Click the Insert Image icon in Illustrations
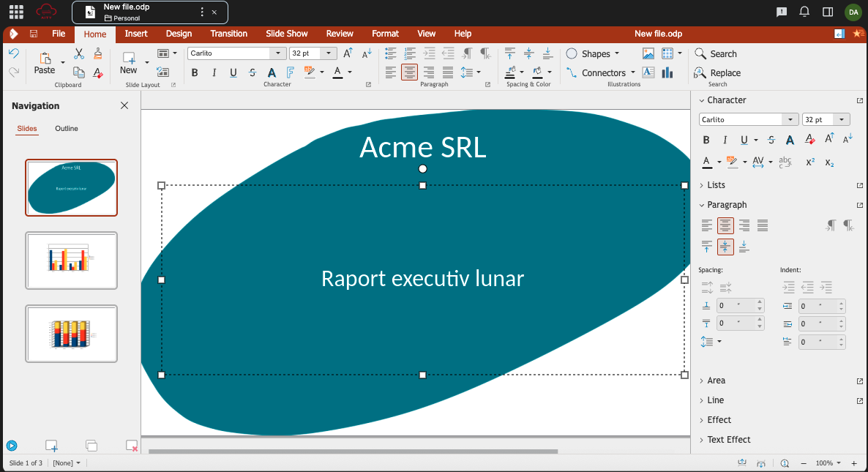The height and width of the screenshot is (472, 868). coord(648,53)
